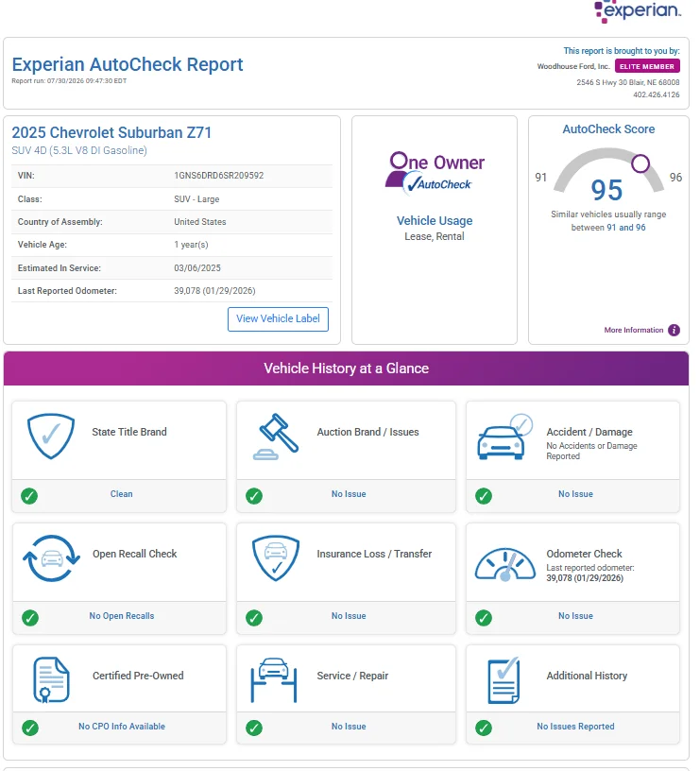Click the VIN value 1GNS6DRD6SR209592
This screenshot has height=771, width=700.
219,176
